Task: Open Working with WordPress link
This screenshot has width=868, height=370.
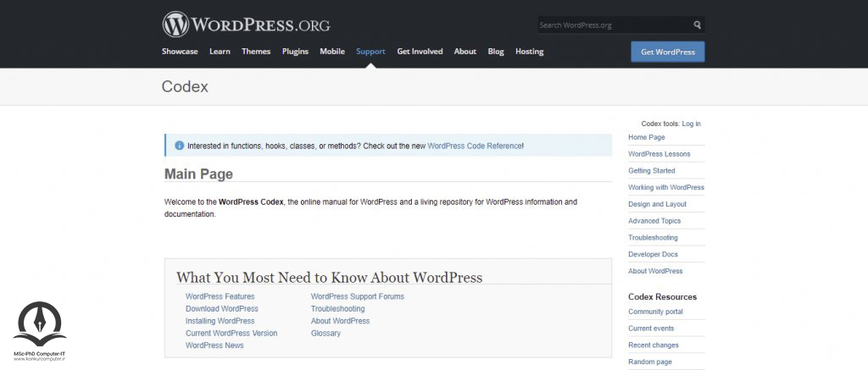Action: coord(666,187)
